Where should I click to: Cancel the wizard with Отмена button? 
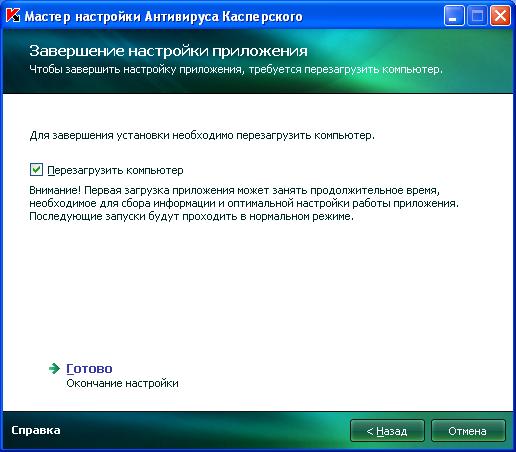pyautogui.click(x=468, y=431)
